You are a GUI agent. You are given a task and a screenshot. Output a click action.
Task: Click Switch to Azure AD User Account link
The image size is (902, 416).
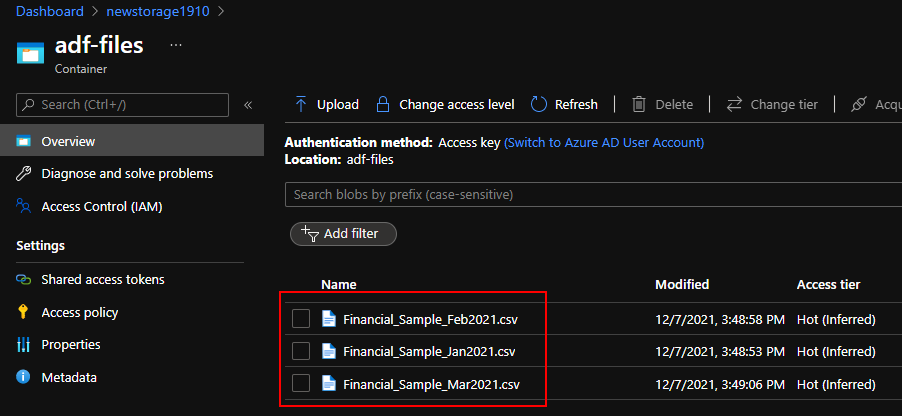point(604,143)
